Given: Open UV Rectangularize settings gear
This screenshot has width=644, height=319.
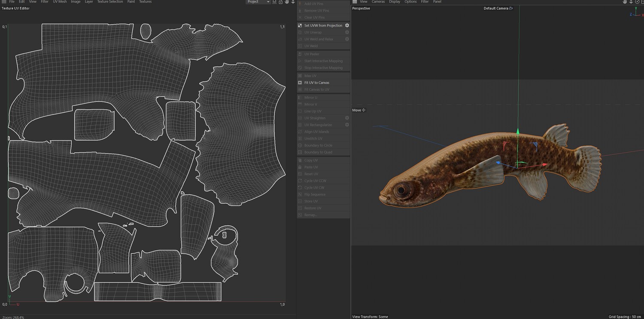Looking at the screenshot, I should [x=347, y=125].
